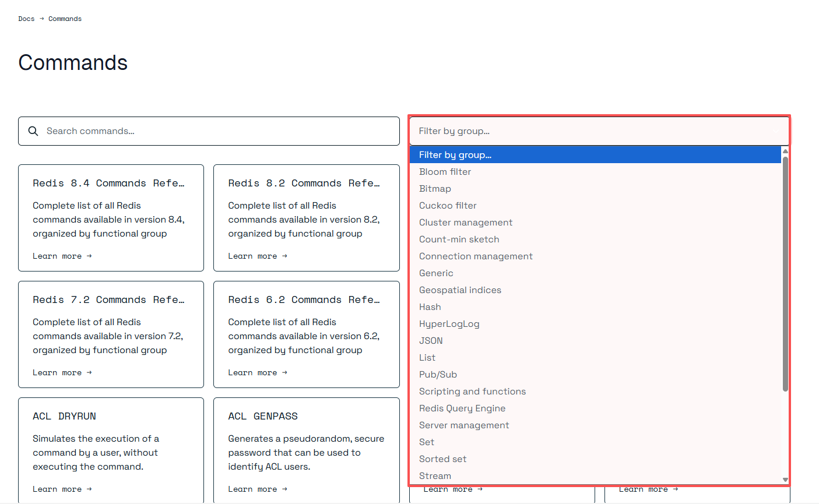
Task: Click Learn more on Redis 7.2 card
Action: [62, 373]
